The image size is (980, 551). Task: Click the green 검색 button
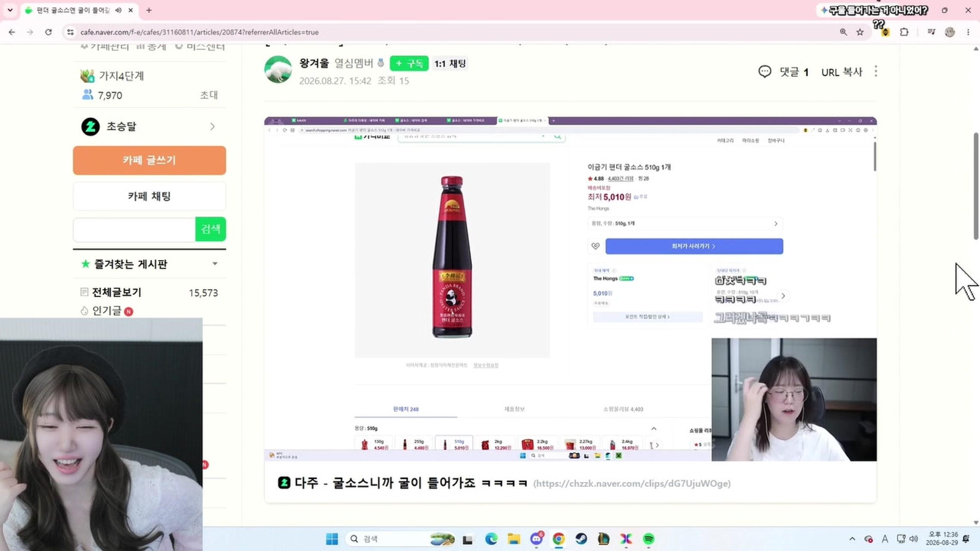(211, 229)
